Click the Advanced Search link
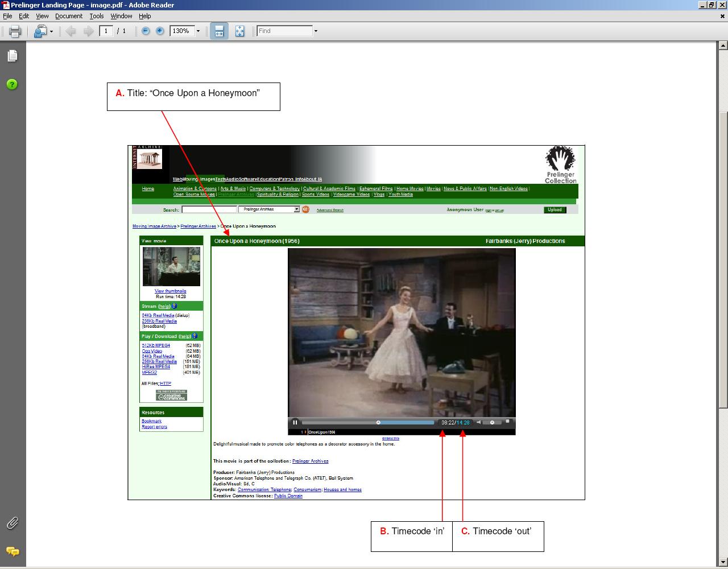 click(330, 210)
